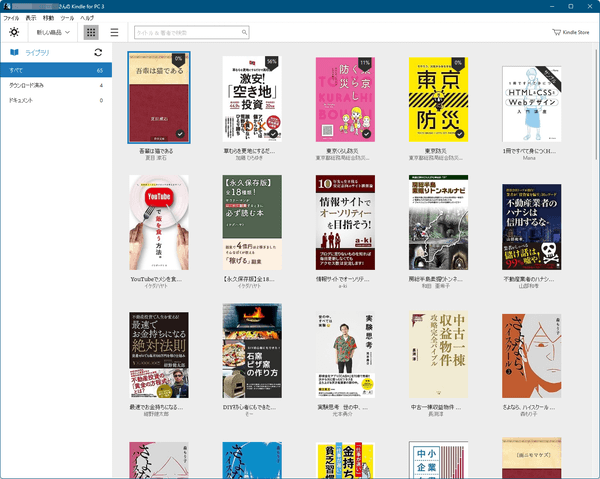Viewport: 600px width, 479px height.
Task: Click the open book Library icon
Action: tap(14, 52)
